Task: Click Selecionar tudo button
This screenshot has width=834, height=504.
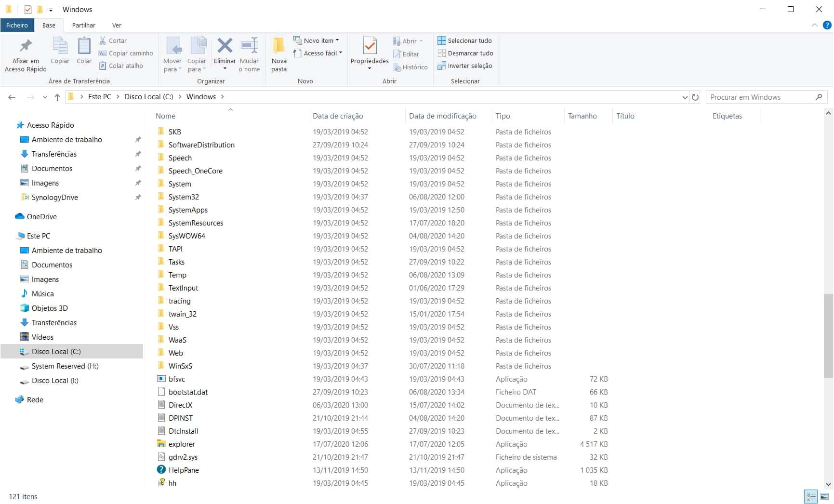Action: (x=465, y=40)
